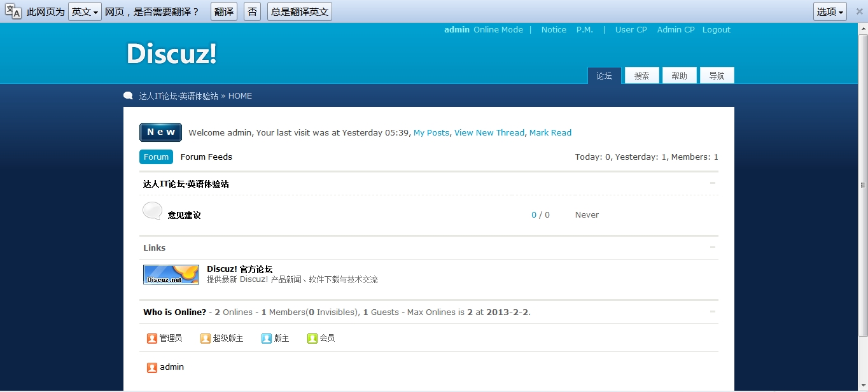Click the Who is Online? heading
Viewport: 868px width, 392px height.
175,312
